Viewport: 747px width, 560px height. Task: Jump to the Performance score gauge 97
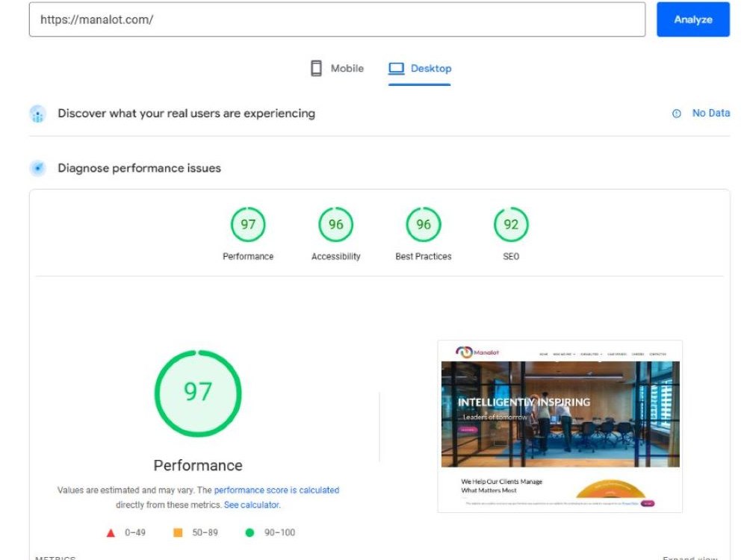[x=248, y=224]
